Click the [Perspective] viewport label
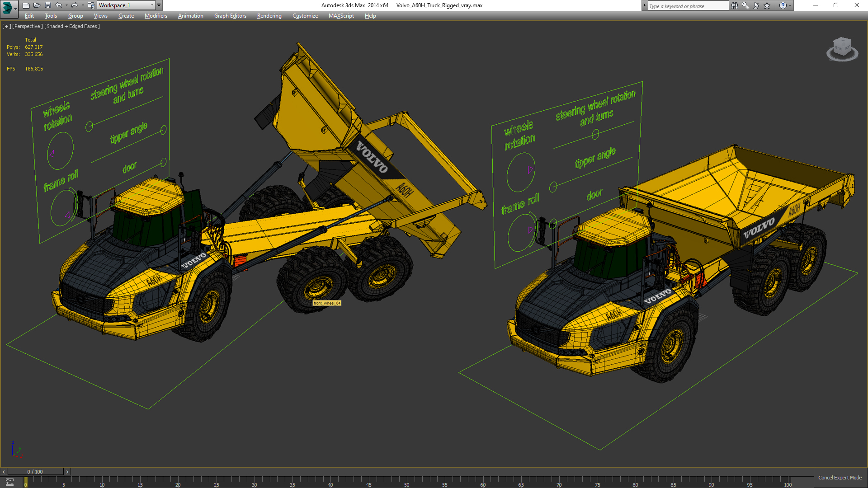The height and width of the screenshot is (488, 868). (x=27, y=26)
